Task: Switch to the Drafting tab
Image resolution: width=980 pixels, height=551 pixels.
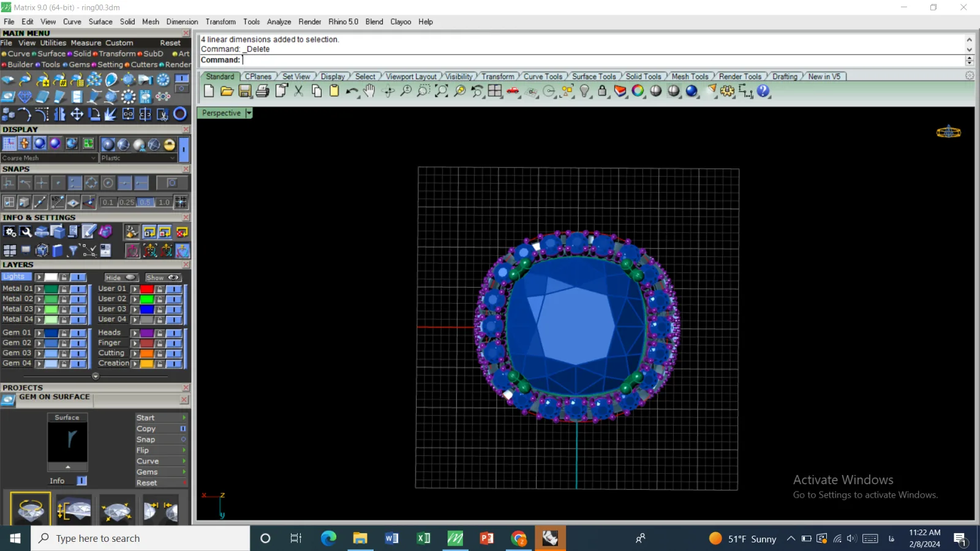Action: 785,77
